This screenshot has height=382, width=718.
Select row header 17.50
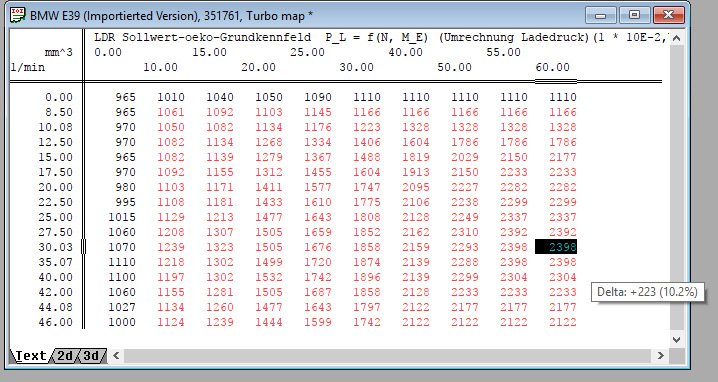pyautogui.click(x=55, y=172)
